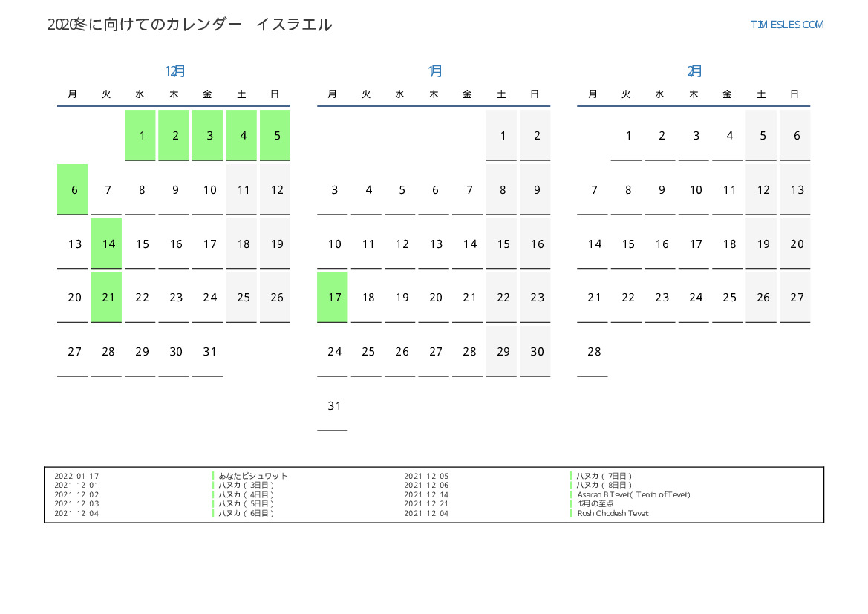Select legend entry Asarah B'Tevet
The height and width of the screenshot is (614, 868).
(634, 494)
